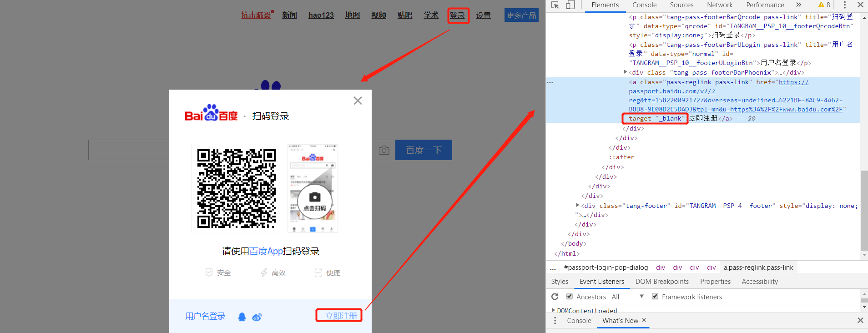Open the 视频 video link
Image resolution: width=868 pixels, height=333 pixels.
[378, 15]
